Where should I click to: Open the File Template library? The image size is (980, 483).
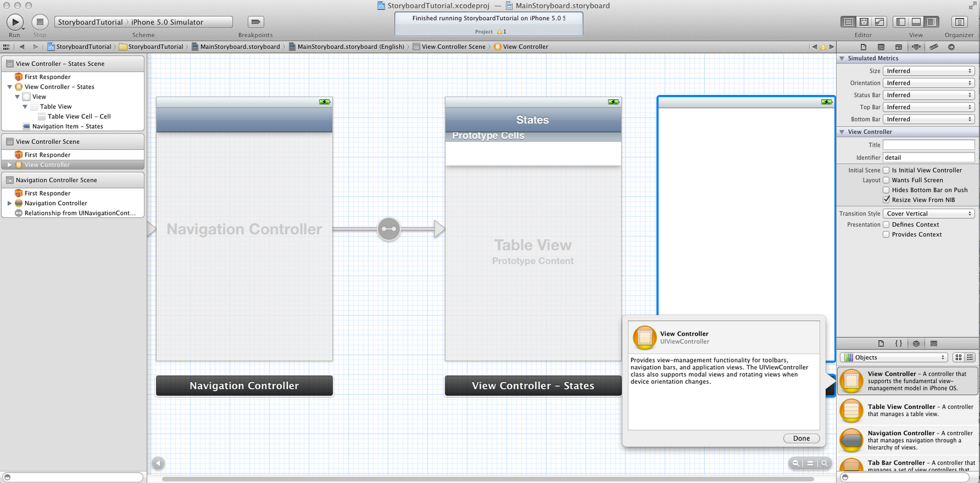click(881, 343)
